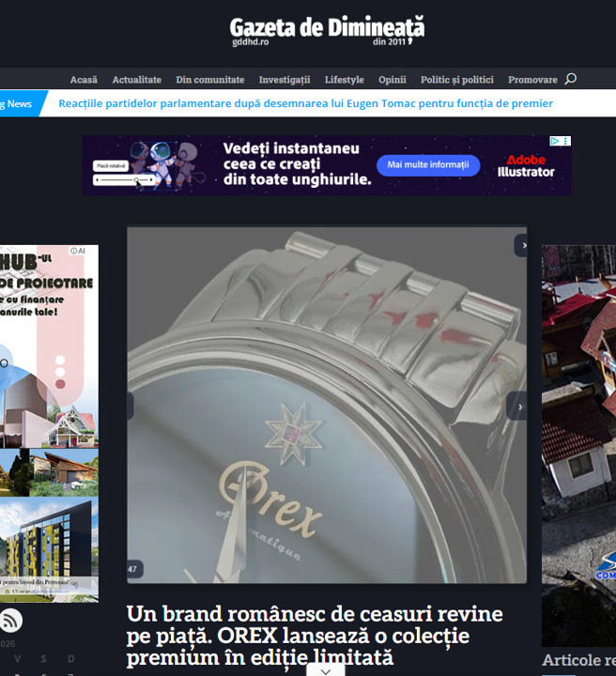Viewport: 616px width, 676px height.
Task: Click the Breaking News label
Action: tap(20, 103)
